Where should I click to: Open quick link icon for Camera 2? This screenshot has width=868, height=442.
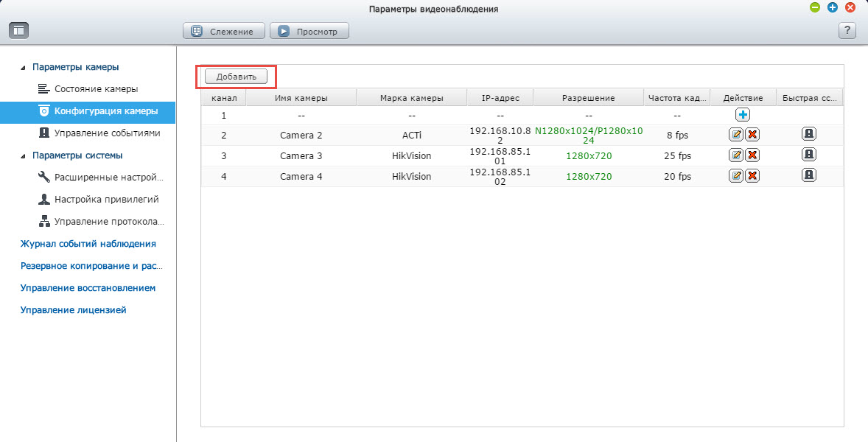pos(809,134)
